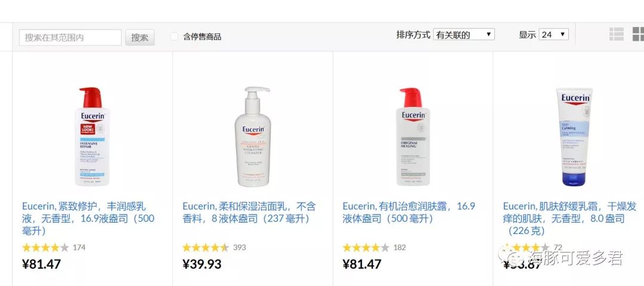
Task: Focus the 搜索在其范围内 search field
Action: click(x=70, y=38)
